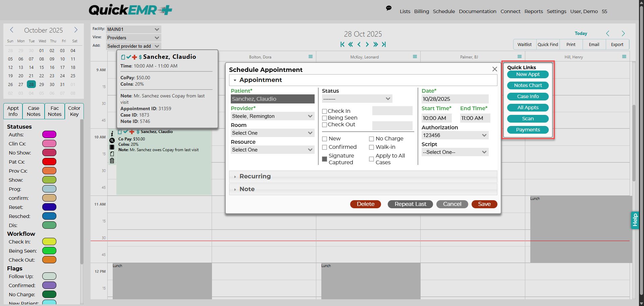Enable the New checkbox

pyautogui.click(x=324, y=139)
